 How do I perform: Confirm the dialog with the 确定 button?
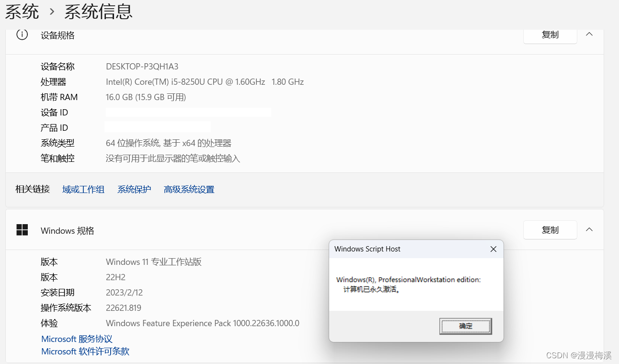coord(466,326)
